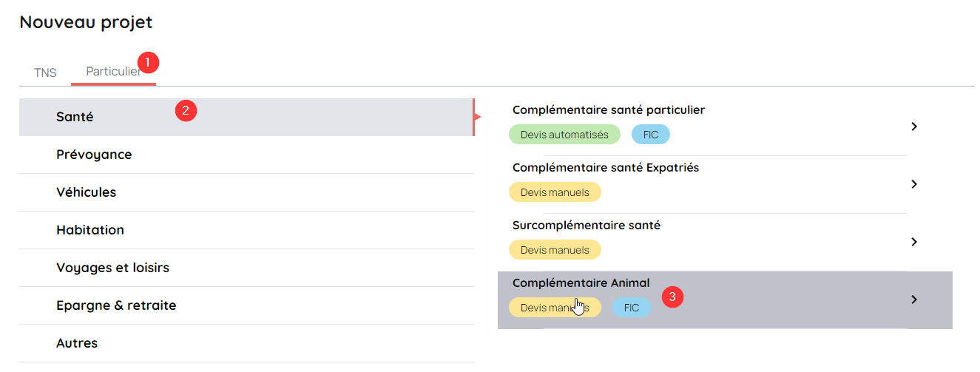980x372 pixels.
Task: Expand chevron for Surcomplémentaire santé
Action: pos(914,242)
